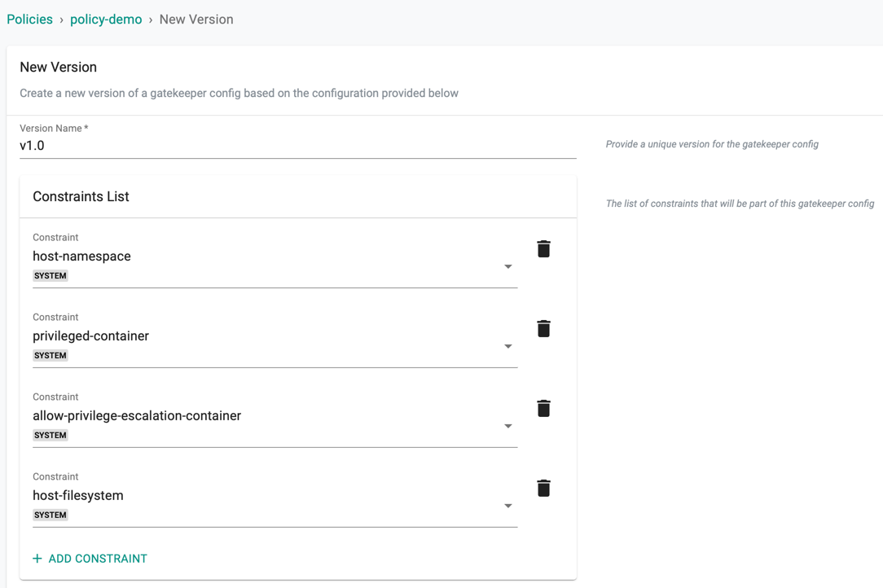Remove the allow-privilege-escalation-container constraint

pyautogui.click(x=543, y=408)
